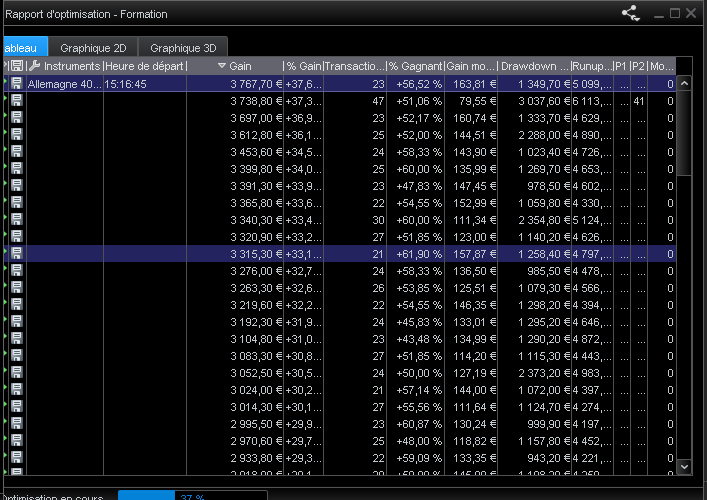This screenshot has width=707, height=500.
Task: Switch to the Graphique 2D tab
Action: [x=93, y=47]
